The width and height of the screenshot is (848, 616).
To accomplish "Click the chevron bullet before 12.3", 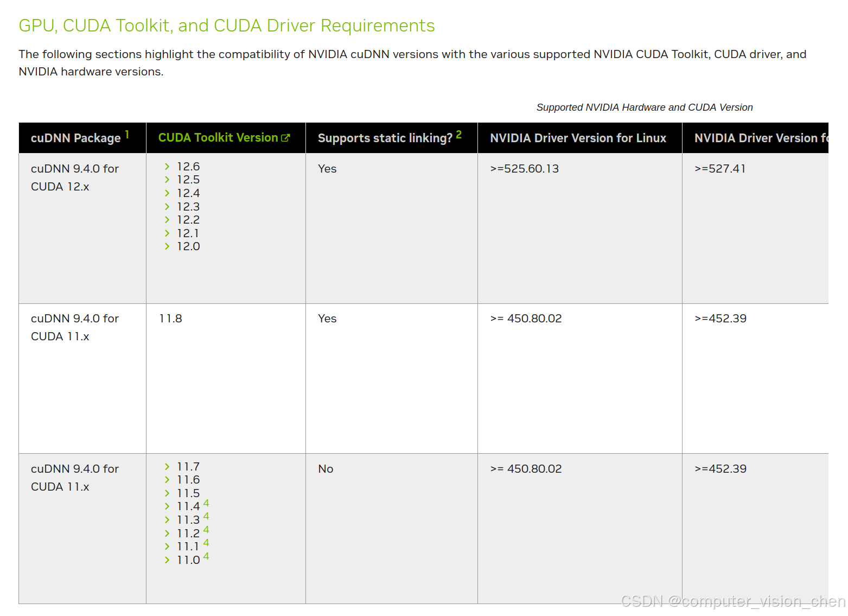I will (x=167, y=207).
